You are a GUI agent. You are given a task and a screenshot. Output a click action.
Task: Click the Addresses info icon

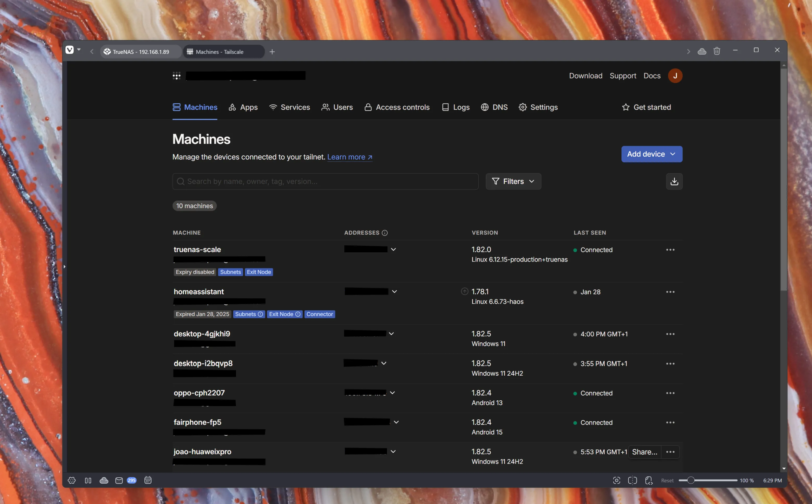pos(384,233)
